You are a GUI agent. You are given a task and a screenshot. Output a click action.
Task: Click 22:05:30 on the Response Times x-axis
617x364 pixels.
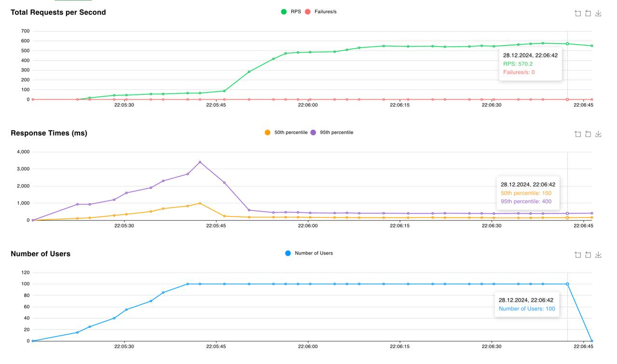click(x=124, y=226)
